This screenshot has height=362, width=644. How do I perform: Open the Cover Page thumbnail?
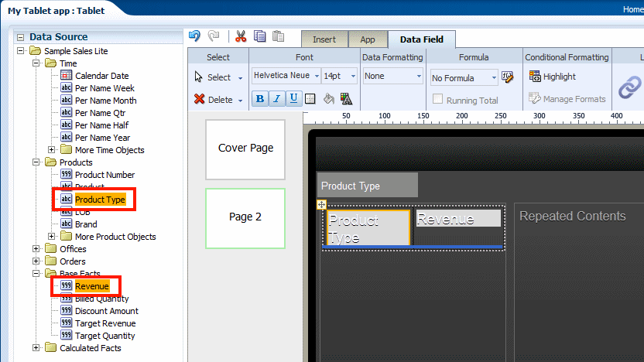pyautogui.click(x=245, y=149)
